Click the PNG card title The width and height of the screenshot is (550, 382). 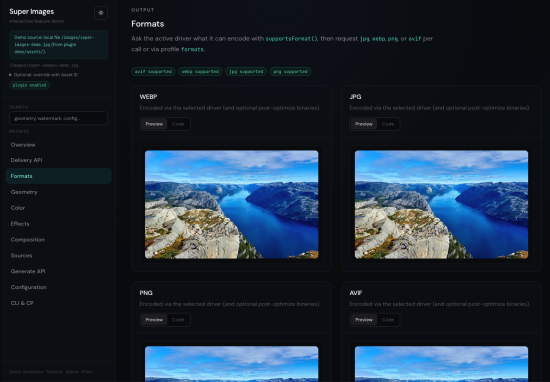[x=146, y=293]
